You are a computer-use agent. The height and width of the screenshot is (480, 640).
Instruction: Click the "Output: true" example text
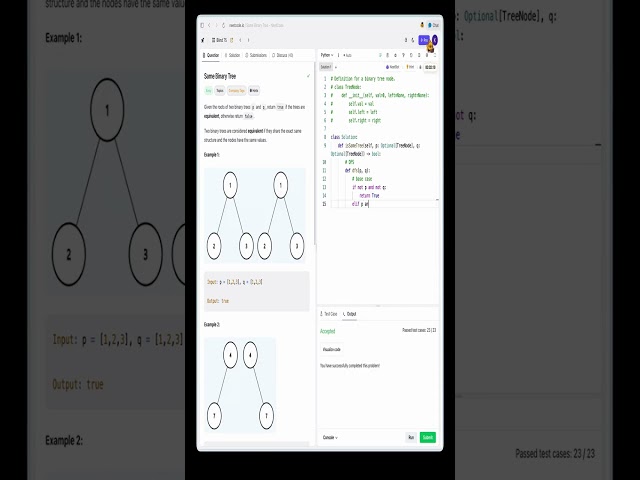click(x=218, y=301)
